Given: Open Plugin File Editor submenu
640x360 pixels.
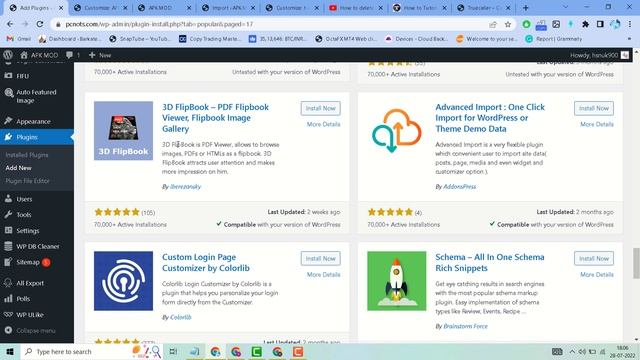Looking at the screenshot, I should coord(27,180).
